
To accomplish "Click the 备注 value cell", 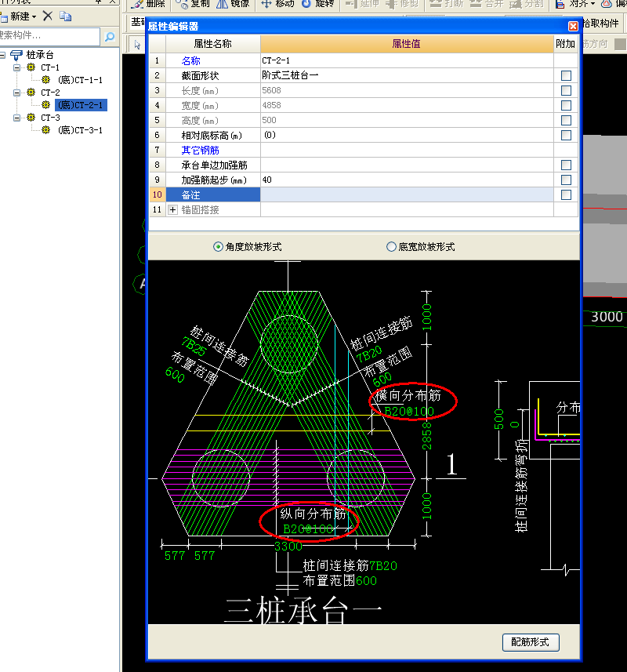I will [x=407, y=195].
